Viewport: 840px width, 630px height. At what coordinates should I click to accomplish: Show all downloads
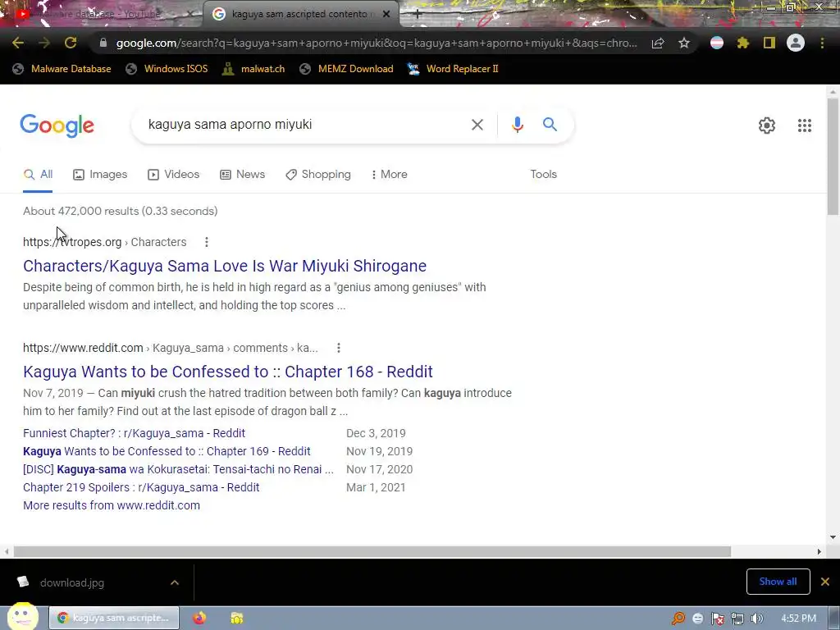(778, 582)
